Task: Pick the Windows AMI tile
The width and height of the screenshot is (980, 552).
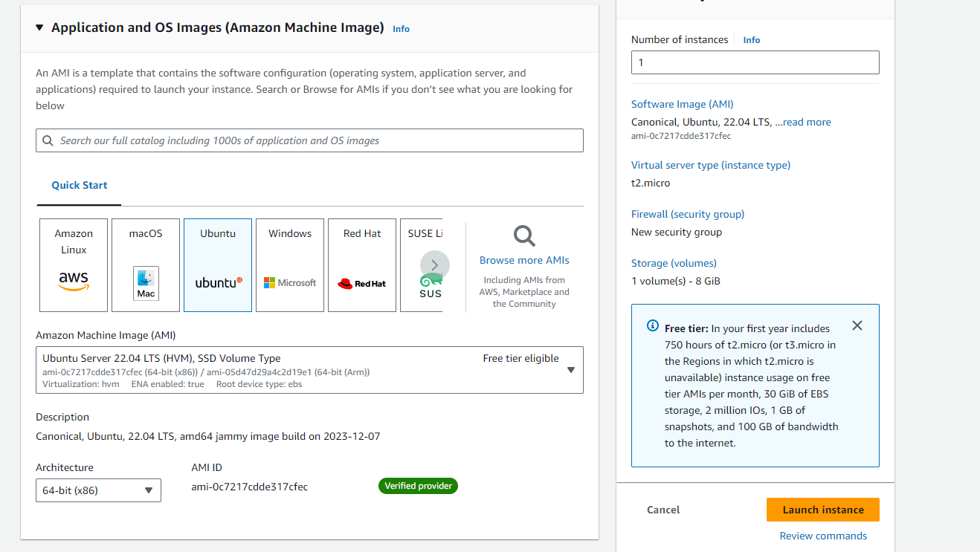Action: pos(290,265)
